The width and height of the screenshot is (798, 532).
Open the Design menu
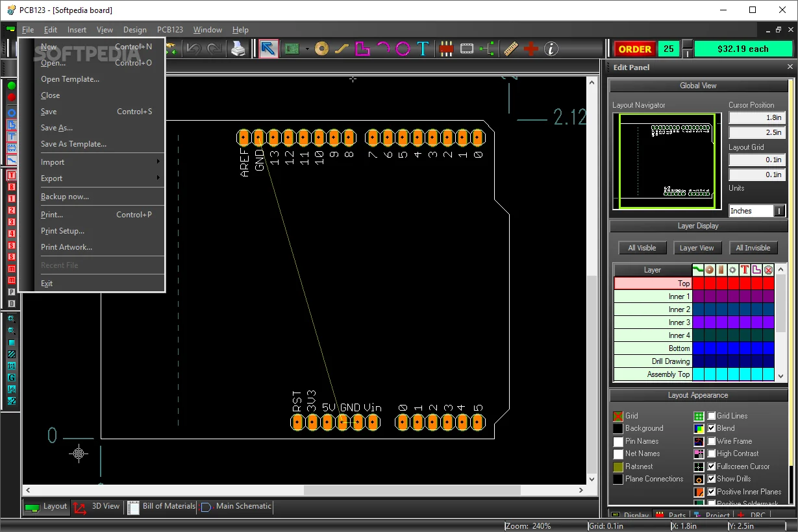pyautogui.click(x=134, y=29)
